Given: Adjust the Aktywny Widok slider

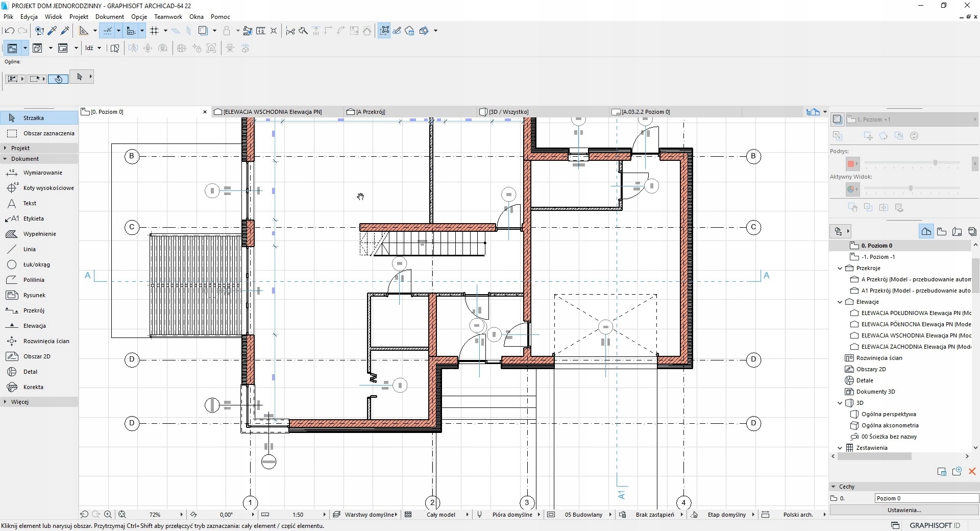Looking at the screenshot, I should [911, 189].
